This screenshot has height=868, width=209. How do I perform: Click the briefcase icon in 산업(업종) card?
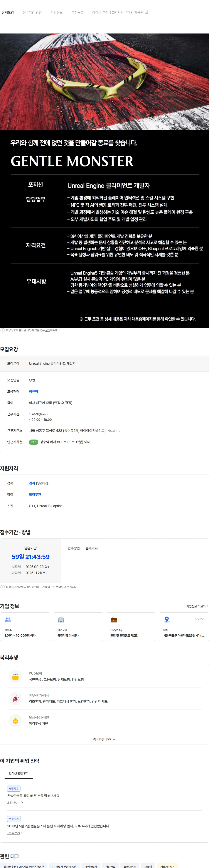coord(114,620)
